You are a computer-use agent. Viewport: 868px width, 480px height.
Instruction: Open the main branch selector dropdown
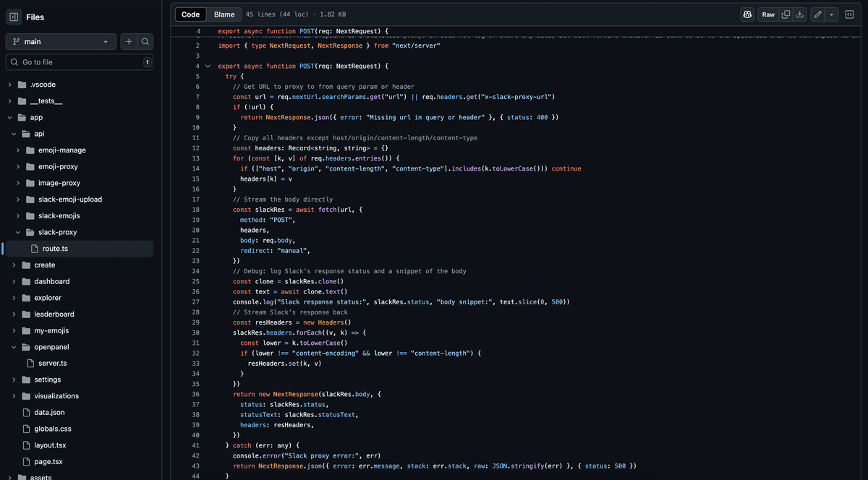point(61,42)
